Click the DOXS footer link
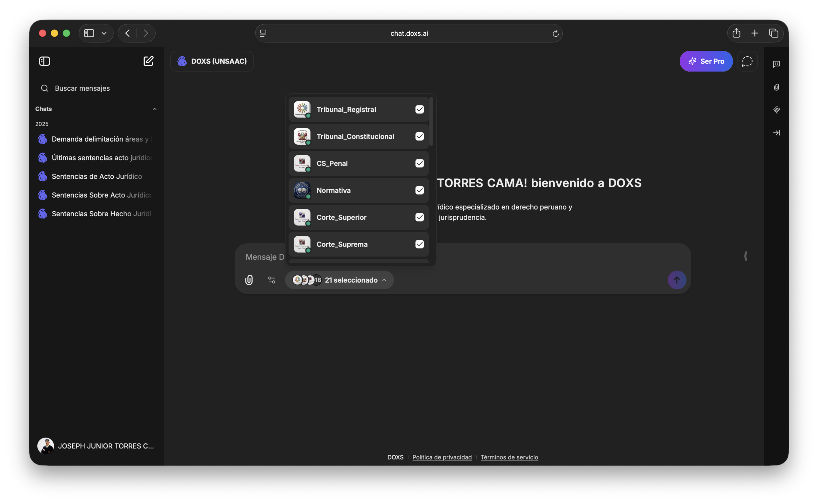 coord(395,457)
